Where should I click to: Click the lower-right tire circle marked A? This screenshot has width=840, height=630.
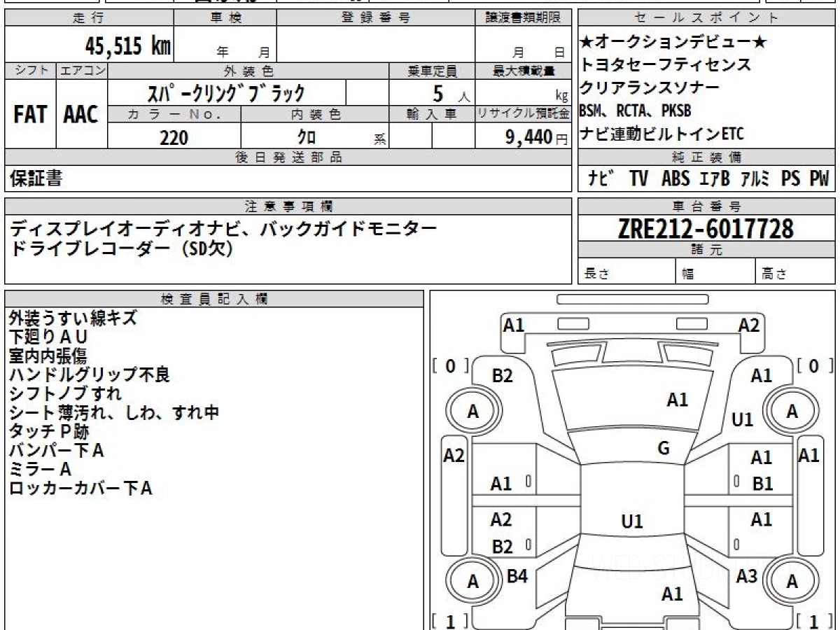[792, 582]
